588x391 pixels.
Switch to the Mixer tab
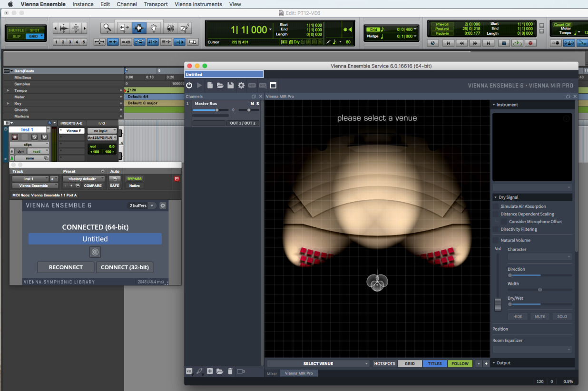click(x=272, y=373)
